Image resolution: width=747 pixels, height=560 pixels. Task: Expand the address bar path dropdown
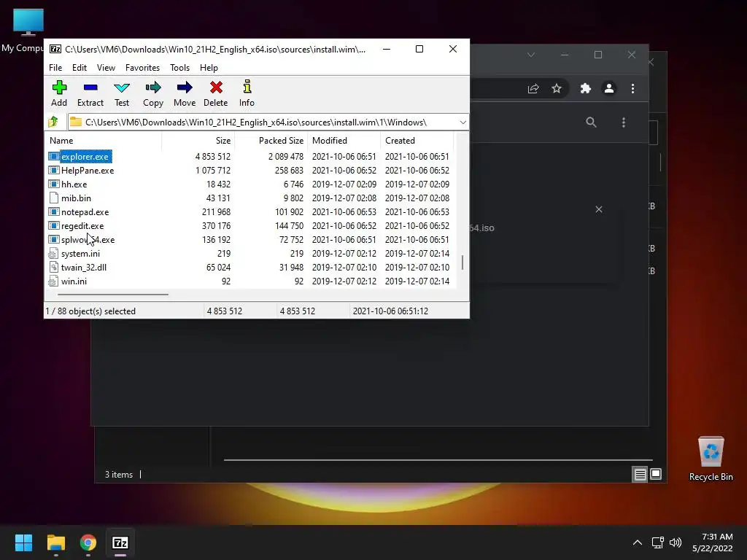(x=462, y=122)
